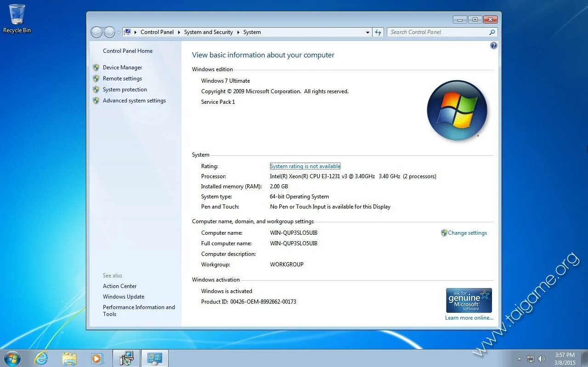The image size is (588, 367).
Task: Open the Help question mark icon
Action: (494, 45)
